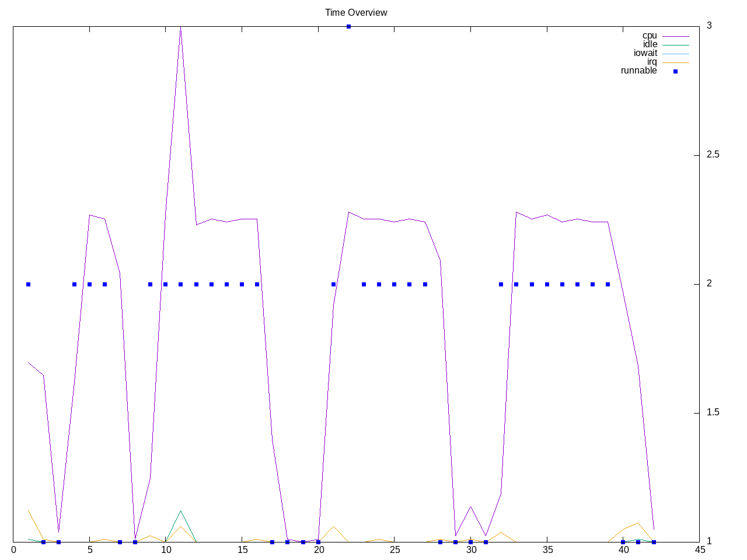Click the irq legend entry text
The height and width of the screenshot is (560, 747).
pyautogui.click(x=652, y=62)
